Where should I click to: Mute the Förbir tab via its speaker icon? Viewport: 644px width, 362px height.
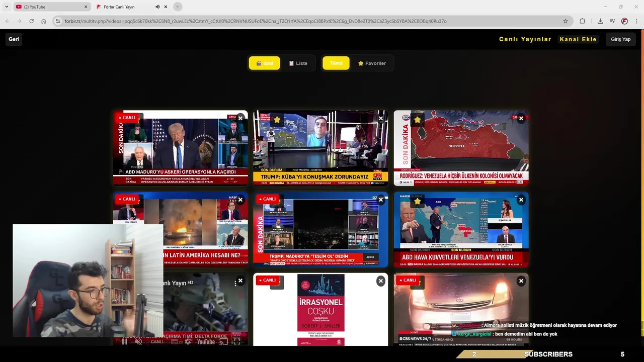(157, 7)
